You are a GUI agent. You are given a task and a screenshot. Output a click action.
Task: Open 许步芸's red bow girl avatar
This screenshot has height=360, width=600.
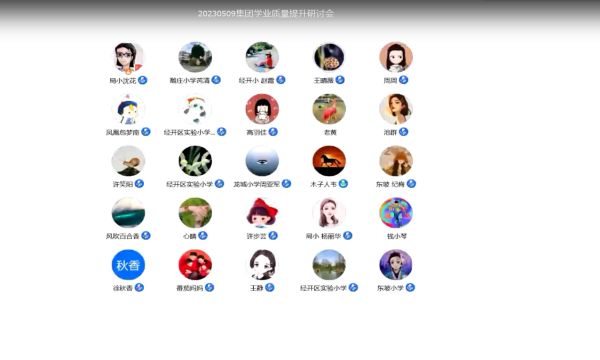click(x=262, y=213)
